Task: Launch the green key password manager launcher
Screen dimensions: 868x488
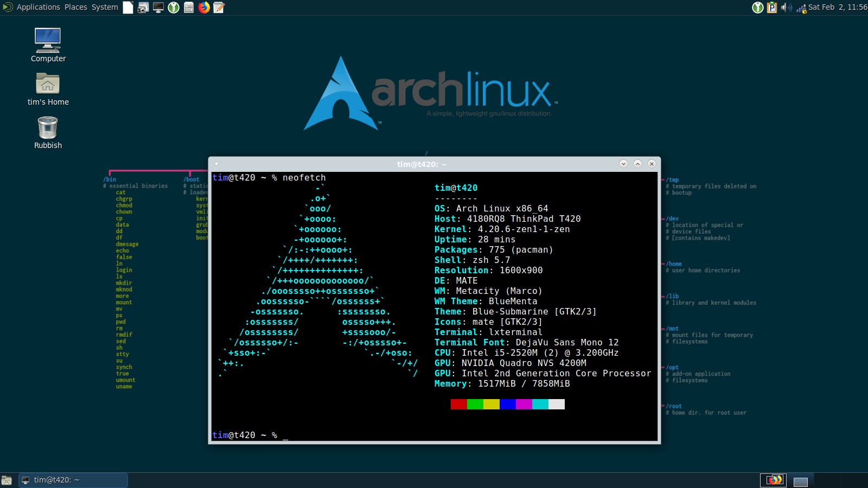Action: [174, 7]
